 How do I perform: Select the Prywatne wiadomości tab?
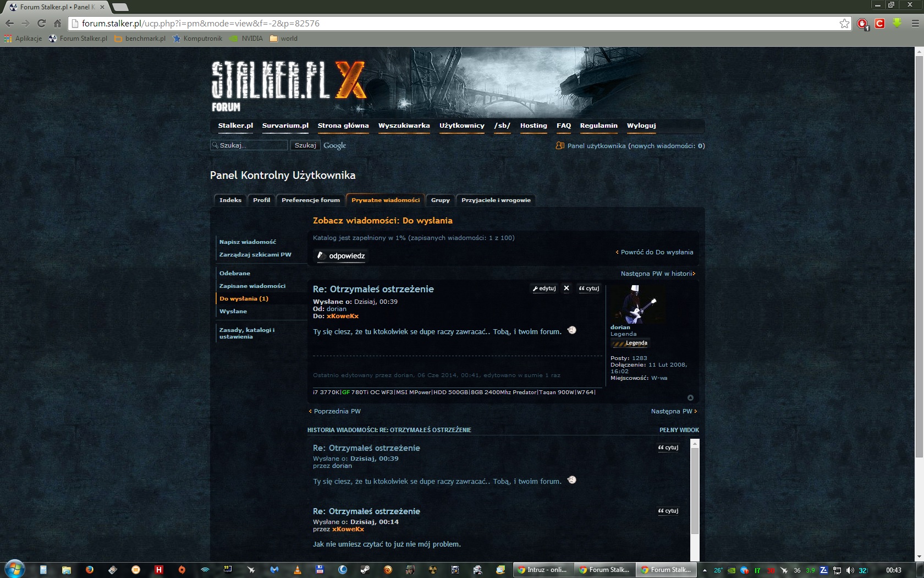pos(386,200)
